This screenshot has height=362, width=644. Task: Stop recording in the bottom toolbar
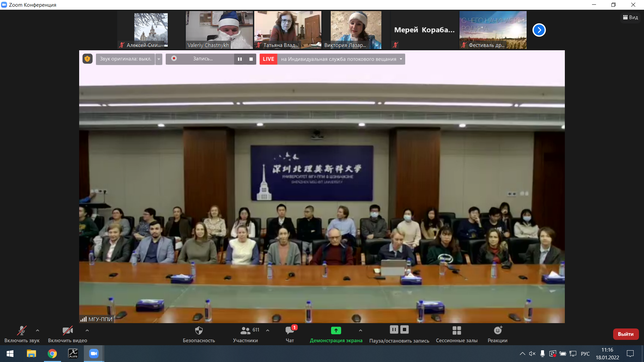pyautogui.click(x=405, y=329)
